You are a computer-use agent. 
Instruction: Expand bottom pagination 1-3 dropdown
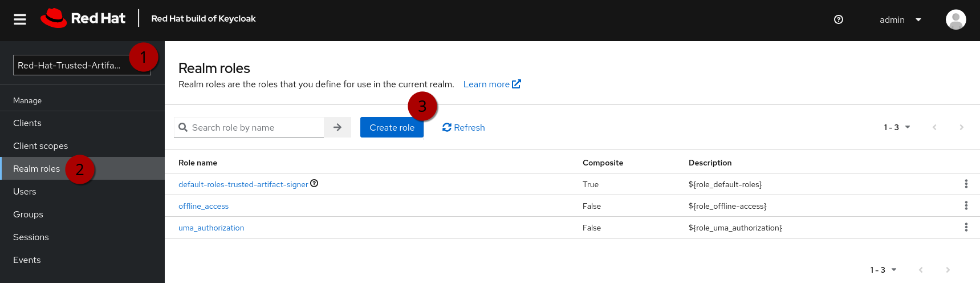click(x=883, y=270)
